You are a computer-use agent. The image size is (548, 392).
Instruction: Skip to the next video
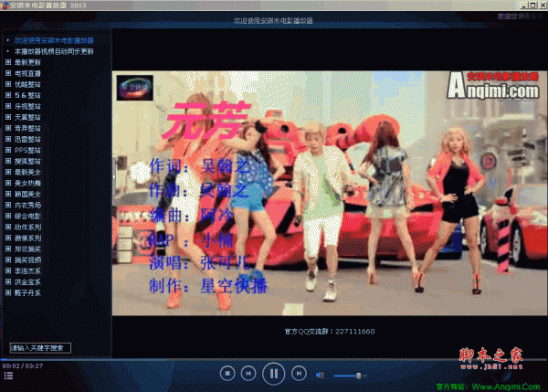pyautogui.click(x=299, y=374)
